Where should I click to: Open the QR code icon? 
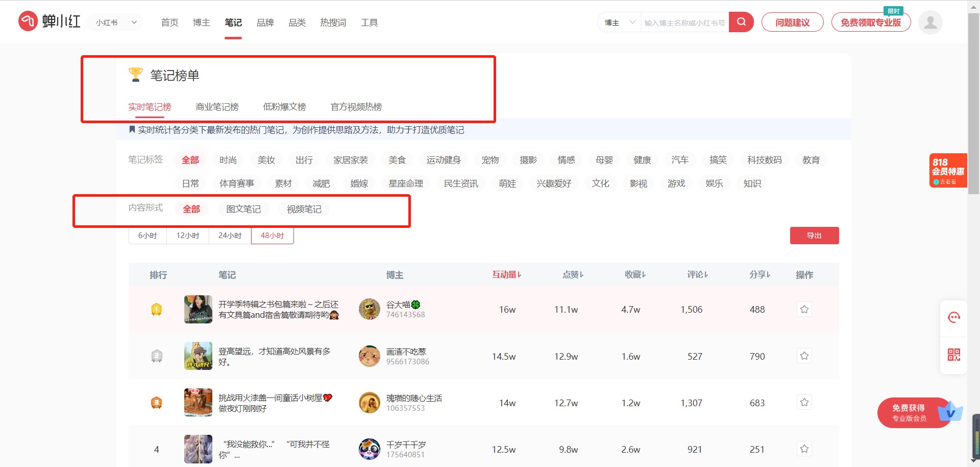pos(953,355)
